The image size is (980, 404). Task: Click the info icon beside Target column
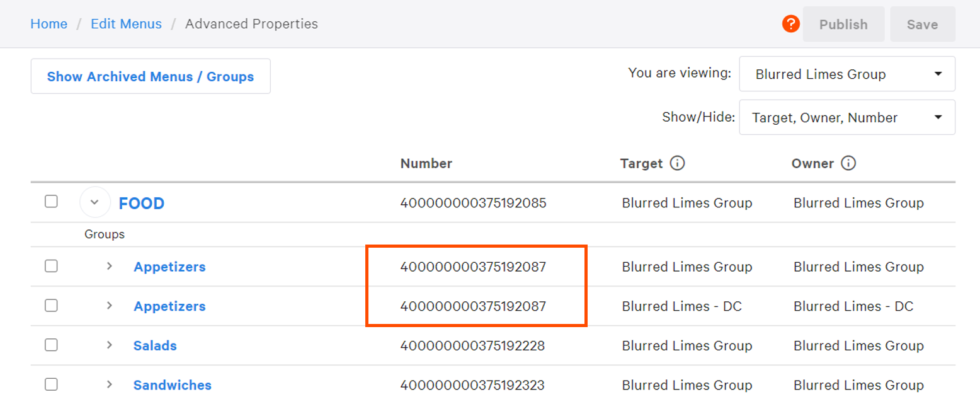point(678,163)
